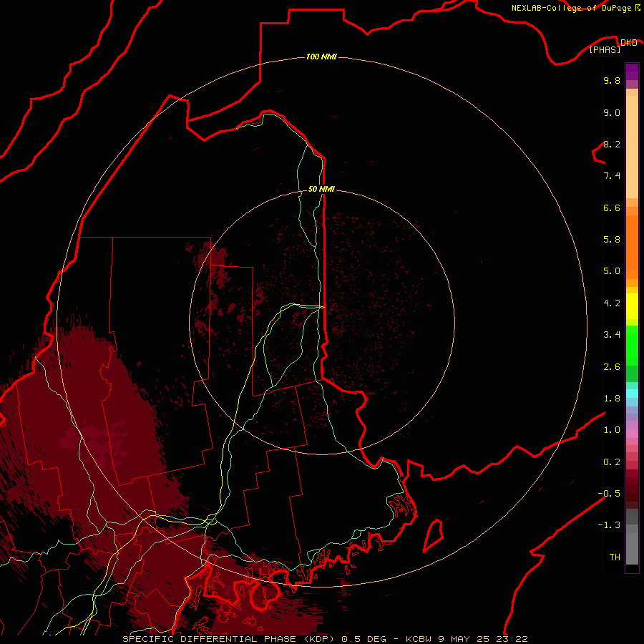
Task: Click the 9.0 scale value
Action: pos(612,112)
